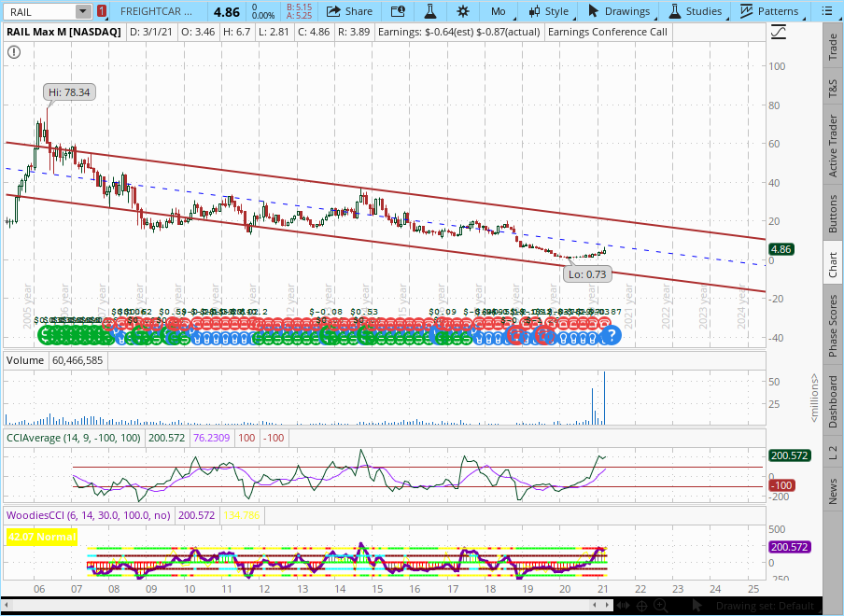
Task: Expand the RAIL symbol dropdown arrow
Action: (x=83, y=11)
